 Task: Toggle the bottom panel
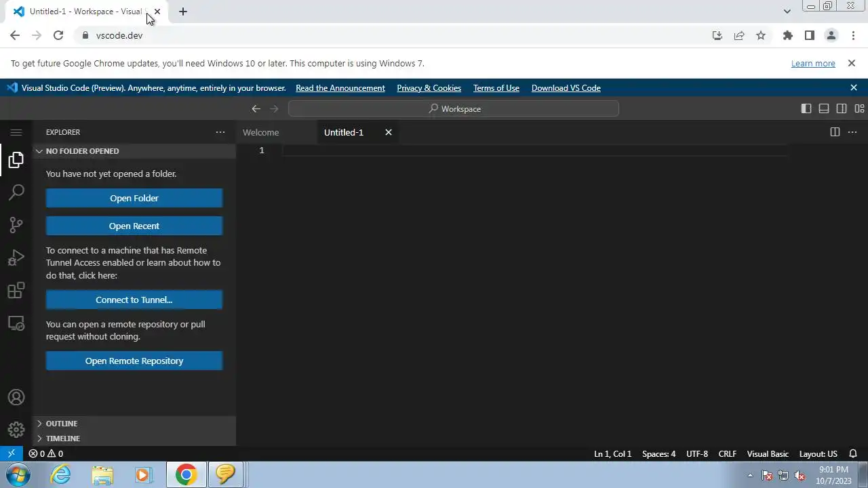click(824, 108)
